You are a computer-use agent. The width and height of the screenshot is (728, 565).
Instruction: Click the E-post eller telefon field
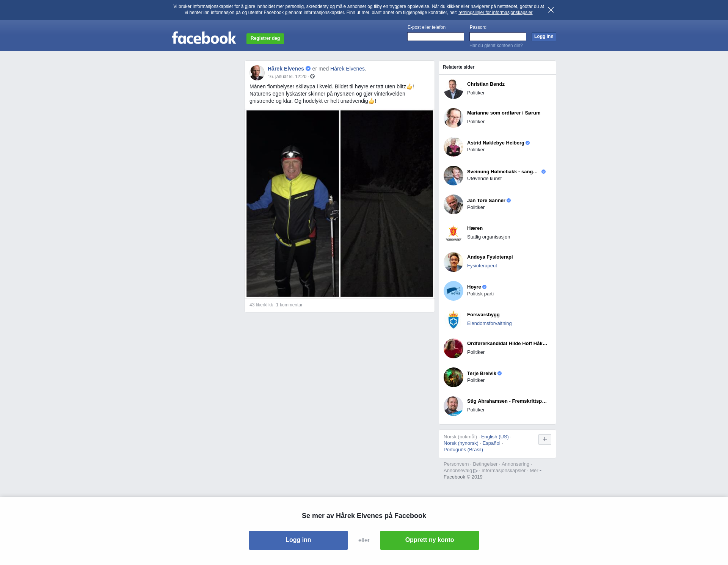[436, 36]
